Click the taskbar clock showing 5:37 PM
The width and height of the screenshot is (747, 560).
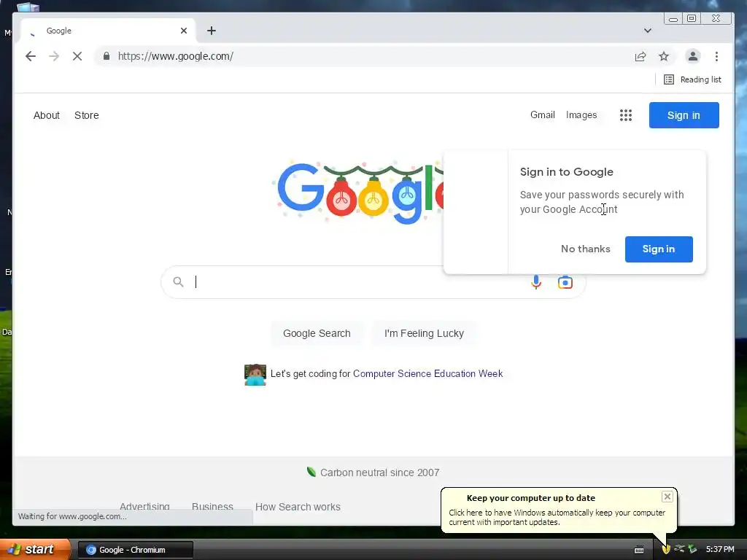click(720, 550)
